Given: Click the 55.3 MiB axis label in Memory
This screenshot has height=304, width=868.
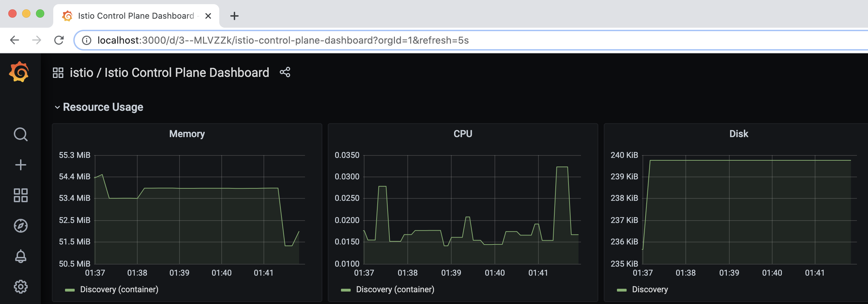Looking at the screenshot, I should point(75,155).
